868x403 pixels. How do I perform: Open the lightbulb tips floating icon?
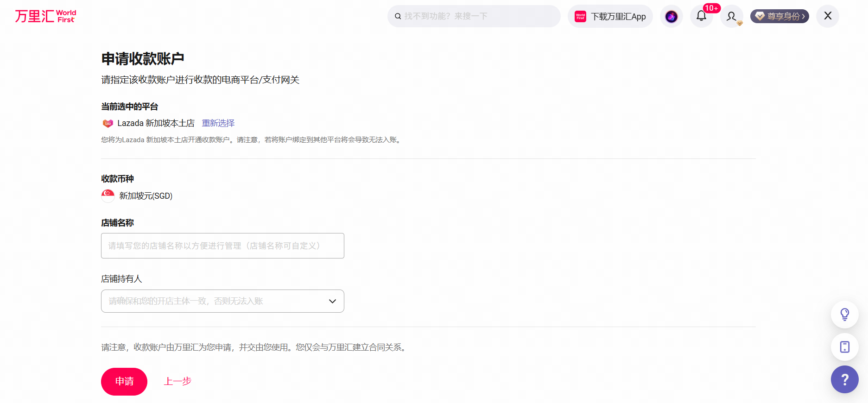click(845, 315)
